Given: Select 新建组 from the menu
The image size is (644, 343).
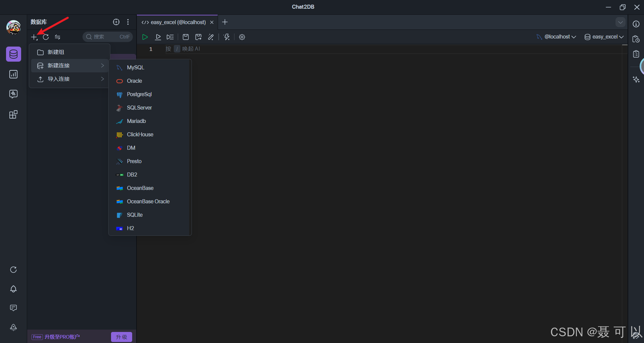Looking at the screenshot, I should click(x=70, y=52).
